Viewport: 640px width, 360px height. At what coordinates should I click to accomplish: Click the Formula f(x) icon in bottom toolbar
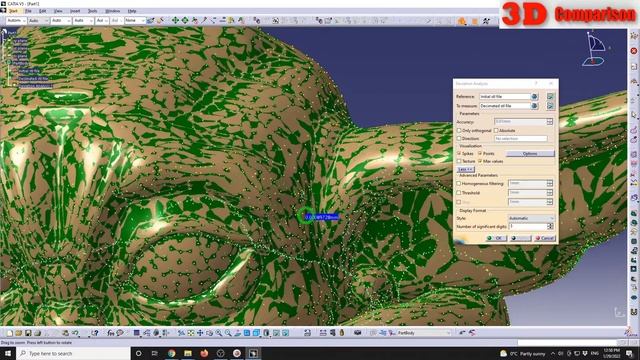[x=111, y=333]
